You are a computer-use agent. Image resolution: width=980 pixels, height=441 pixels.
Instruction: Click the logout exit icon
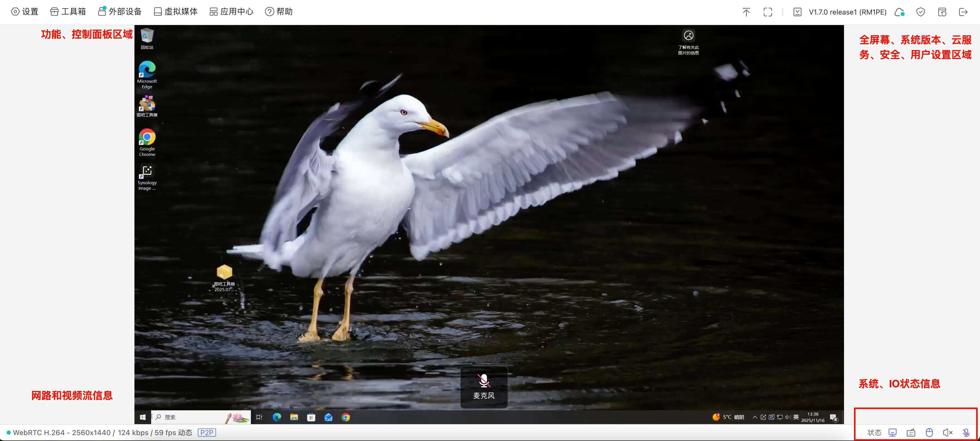pos(963,12)
